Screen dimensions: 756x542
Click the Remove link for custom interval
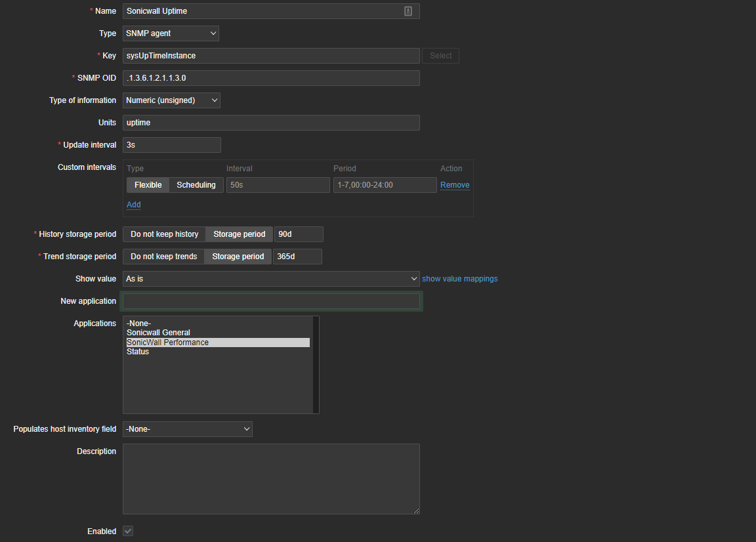click(x=455, y=185)
